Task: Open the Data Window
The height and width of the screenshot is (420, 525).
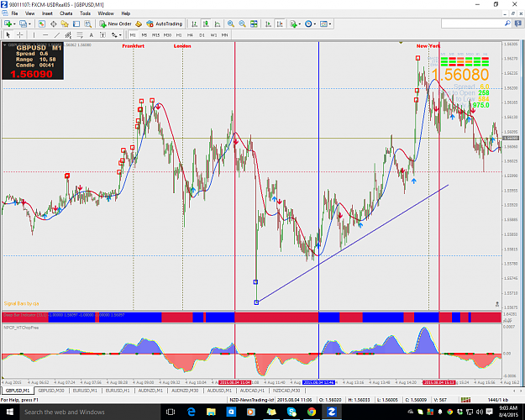Action: click(x=53, y=24)
